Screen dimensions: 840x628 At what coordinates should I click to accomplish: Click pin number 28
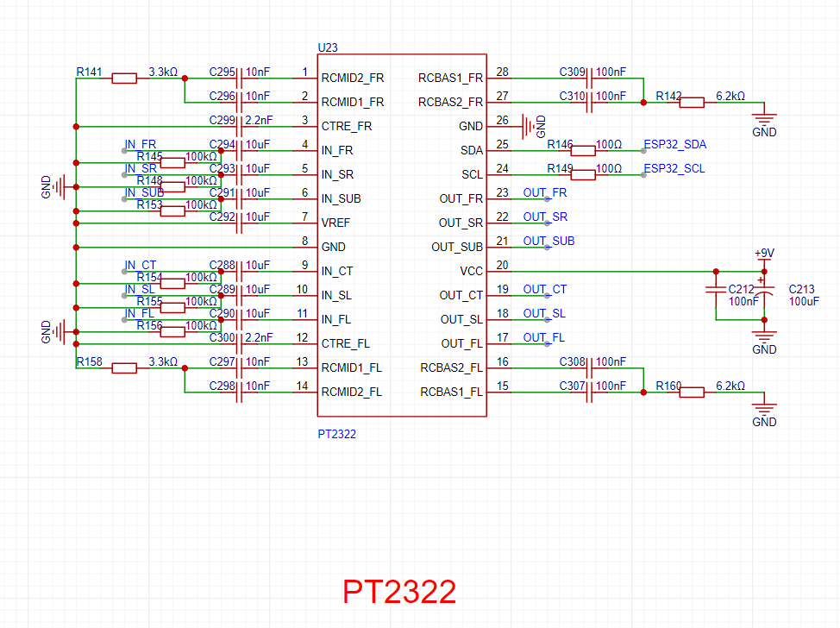[502, 72]
